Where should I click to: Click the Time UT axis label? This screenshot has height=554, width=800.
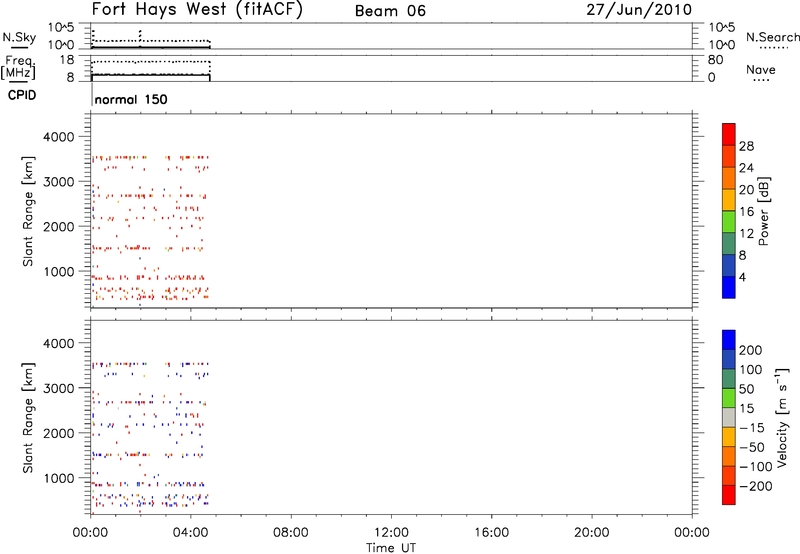point(391,548)
